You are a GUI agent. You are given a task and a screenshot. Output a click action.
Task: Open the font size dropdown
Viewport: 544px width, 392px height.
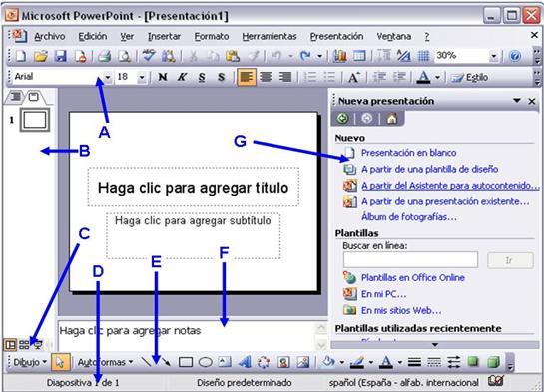click(142, 77)
